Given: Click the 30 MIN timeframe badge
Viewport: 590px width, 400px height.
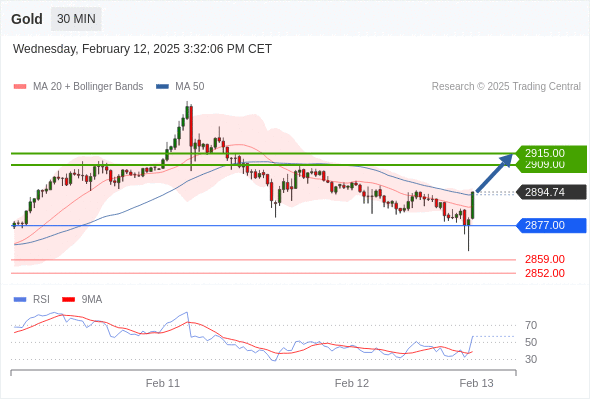Looking at the screenshot, I should [x=76, y=19].
